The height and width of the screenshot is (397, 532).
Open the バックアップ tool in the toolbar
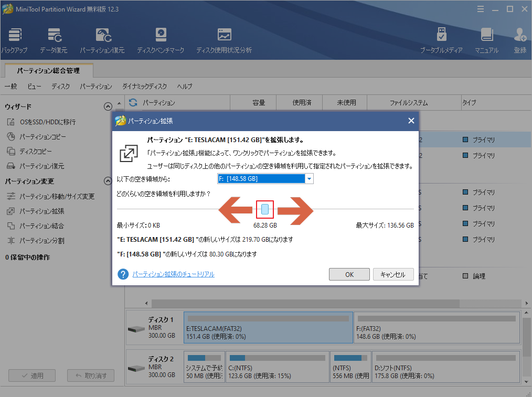(x=14, y=41)
